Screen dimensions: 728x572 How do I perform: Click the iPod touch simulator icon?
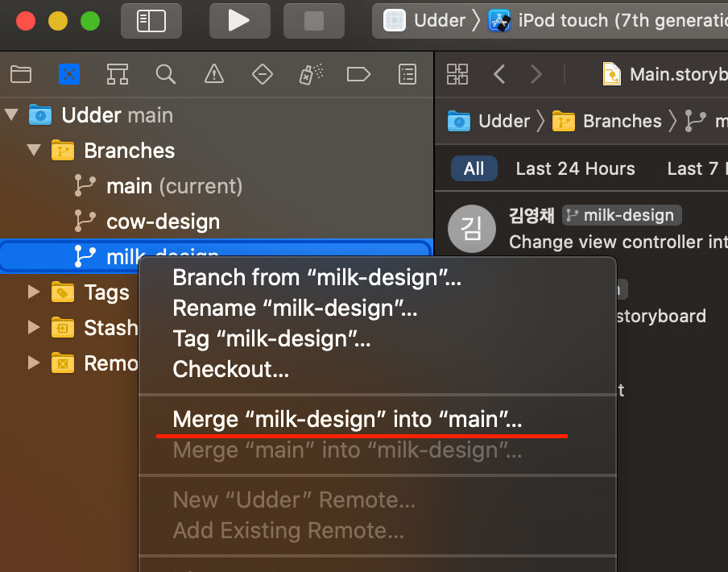click(x=499, y=21)
